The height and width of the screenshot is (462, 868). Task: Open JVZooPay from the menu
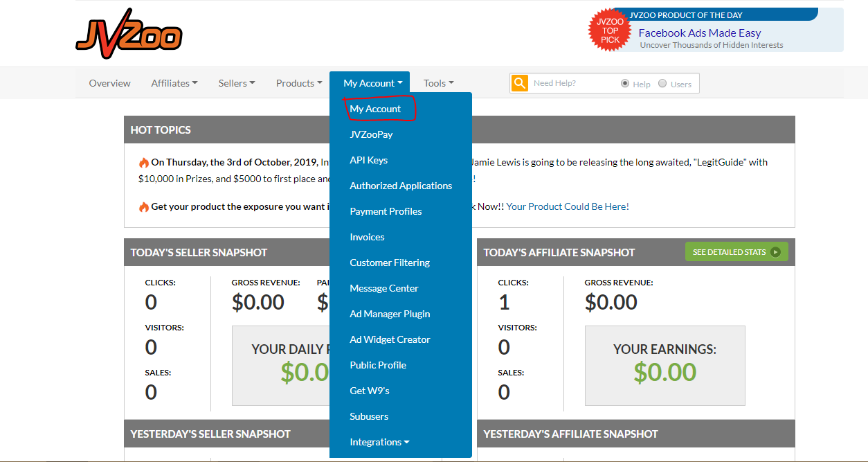[x=371, y=134]
